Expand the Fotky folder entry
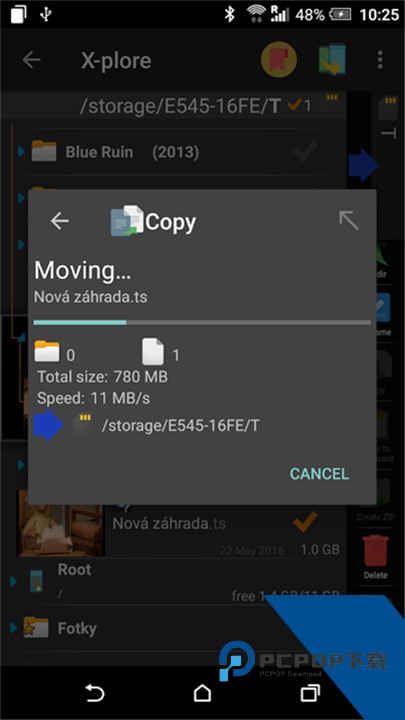 13,627
